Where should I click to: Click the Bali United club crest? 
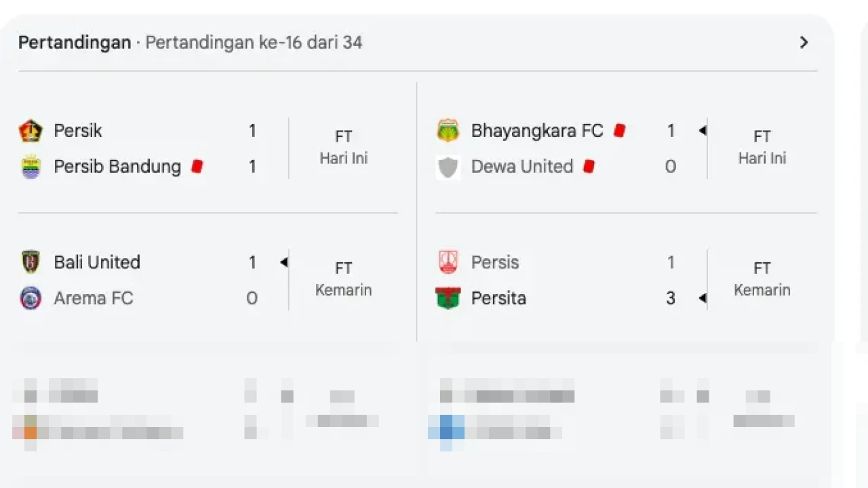[x=31, y=262]
